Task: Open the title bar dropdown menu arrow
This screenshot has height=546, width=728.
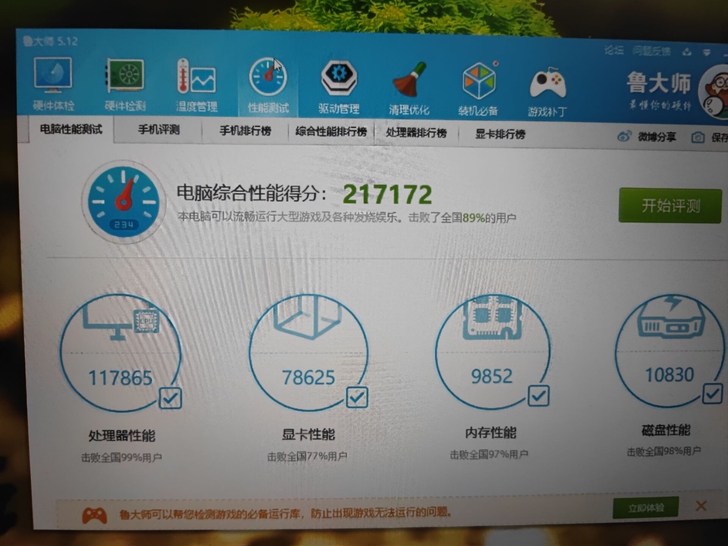Action: click(706, 52)
